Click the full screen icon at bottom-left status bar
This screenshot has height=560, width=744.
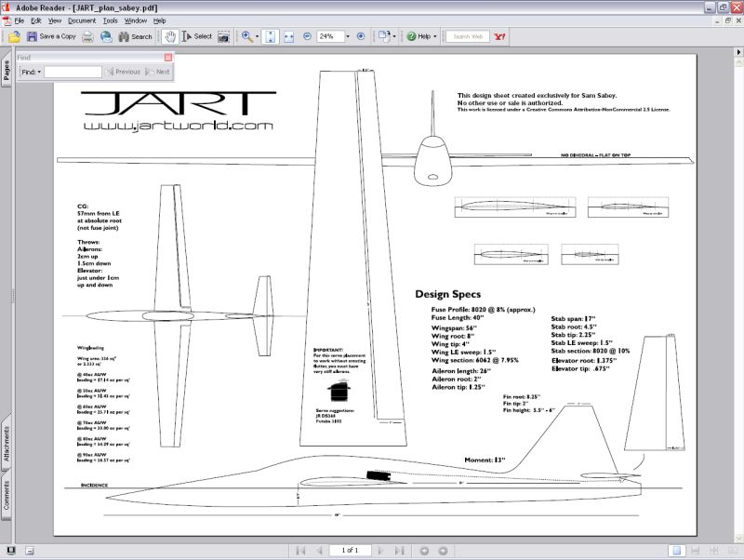11,551
